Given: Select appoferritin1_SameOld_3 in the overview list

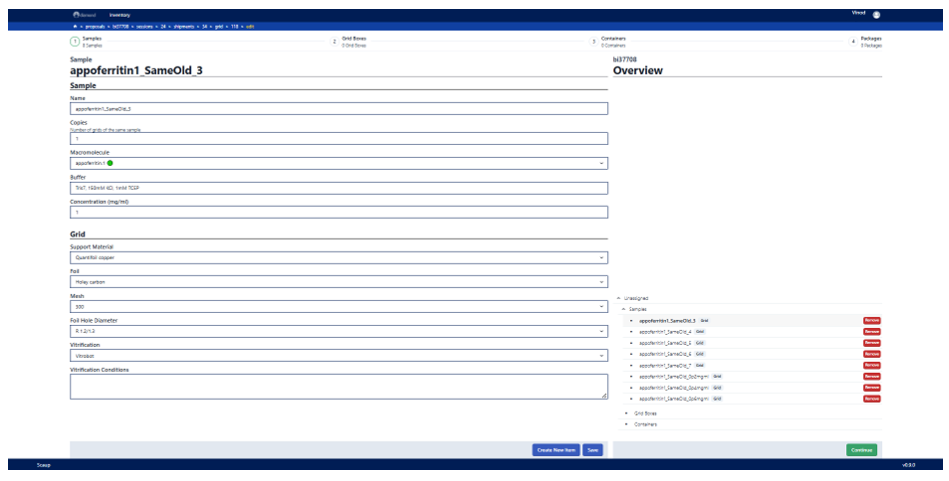Looking at the screenshot, I should 667,321.
